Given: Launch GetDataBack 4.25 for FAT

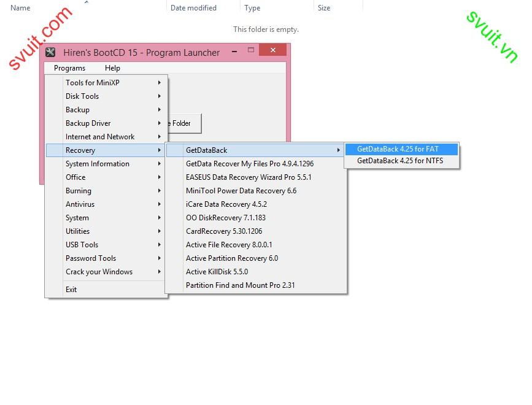Looking at the screenshot, I should pos(402,149).
